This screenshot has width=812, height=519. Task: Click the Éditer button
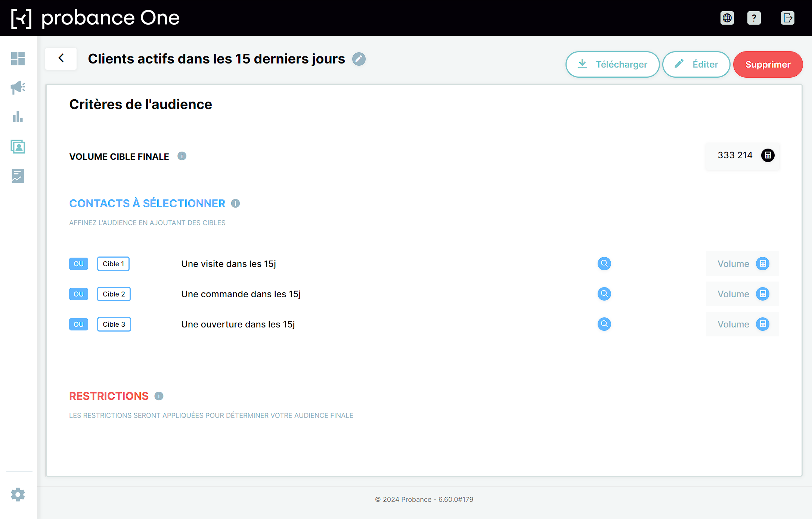(696, 64)
